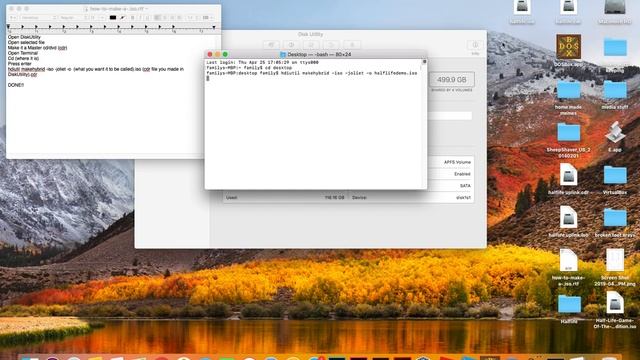Center text in TextEdit toolbar
The height and width of the screenshot is (360, 640).
click(x=165, y=18)
